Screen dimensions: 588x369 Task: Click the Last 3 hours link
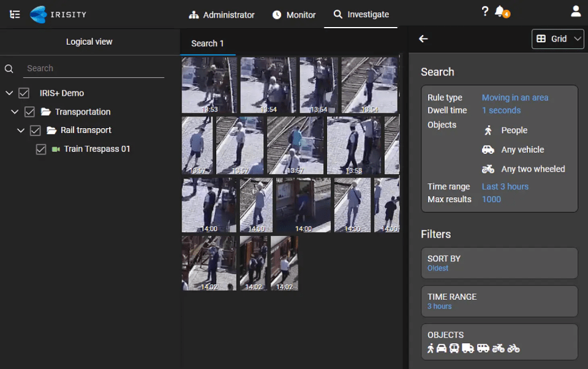click(505, 186)
